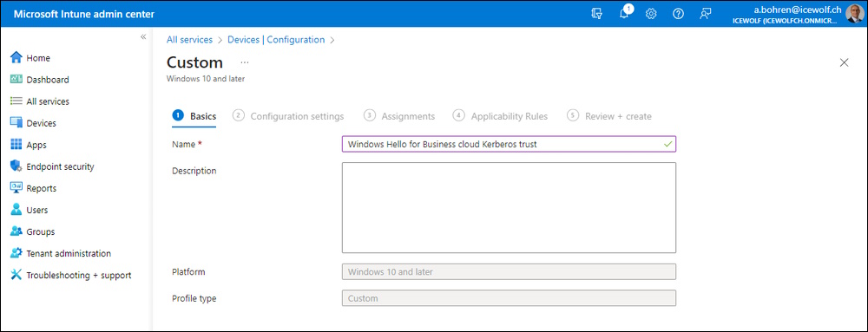Click the Endpoint security shield icon
Viewport: 868px width, 332px height.
(16, 166)
